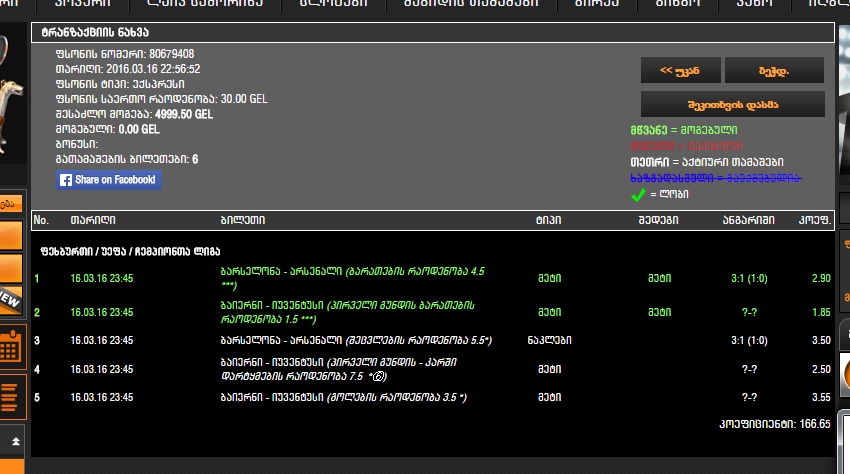
Task: Select the slip number '80679408'
Action: [171, 54]
